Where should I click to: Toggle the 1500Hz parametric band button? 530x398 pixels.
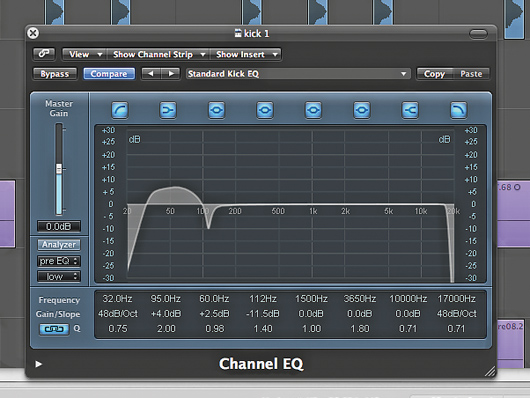(x=313, y=110)
